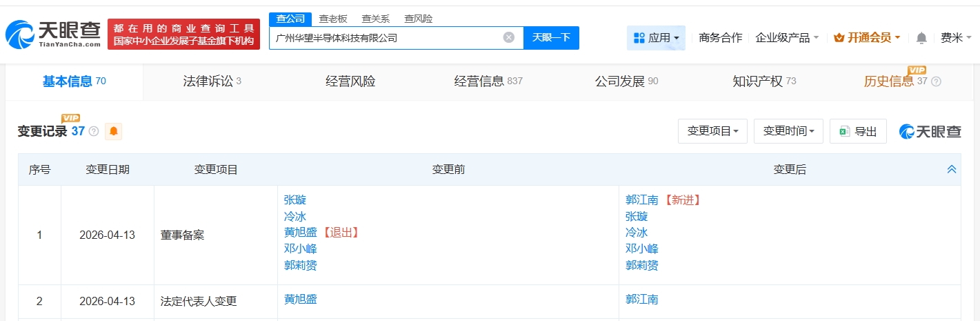Click help icon beside 历史信息 tab
The width and height of the screenshot is (980, 321).
[936, 81]
